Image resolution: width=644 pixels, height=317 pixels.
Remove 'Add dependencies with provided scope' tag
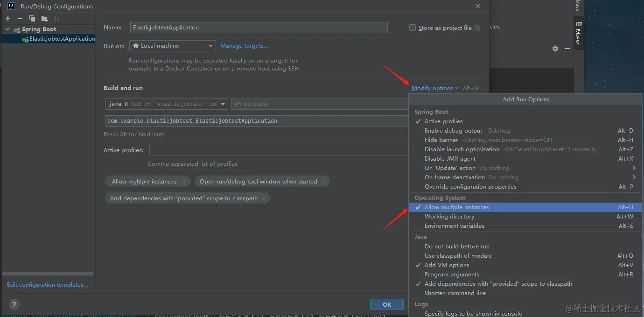264,198
